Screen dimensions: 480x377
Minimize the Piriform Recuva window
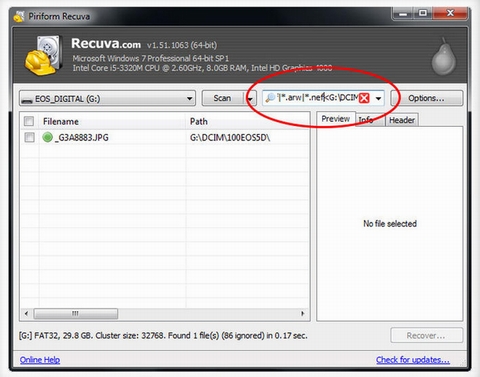tap(403, 14)
